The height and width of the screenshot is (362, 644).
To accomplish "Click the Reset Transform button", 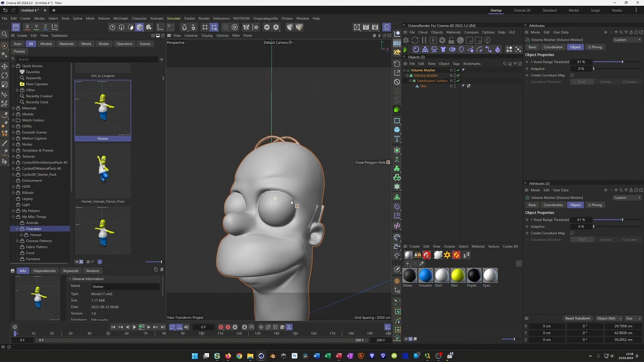I will click(x=578, y=318).
